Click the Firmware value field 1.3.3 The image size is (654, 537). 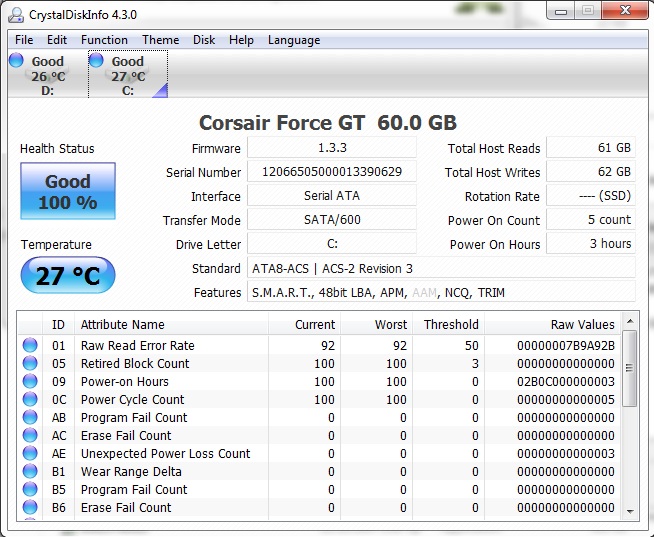coord(332,148)
